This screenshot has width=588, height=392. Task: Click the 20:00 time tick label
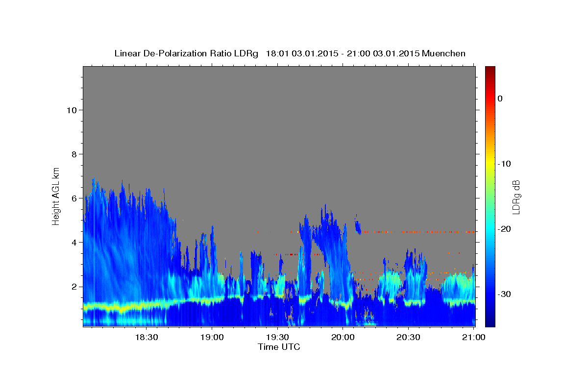343,337
